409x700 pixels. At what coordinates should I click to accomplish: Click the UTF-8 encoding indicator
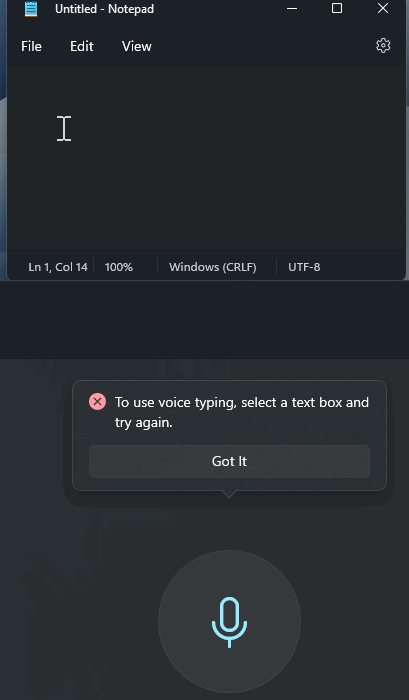pyautogui.click(x=304, y=267)
